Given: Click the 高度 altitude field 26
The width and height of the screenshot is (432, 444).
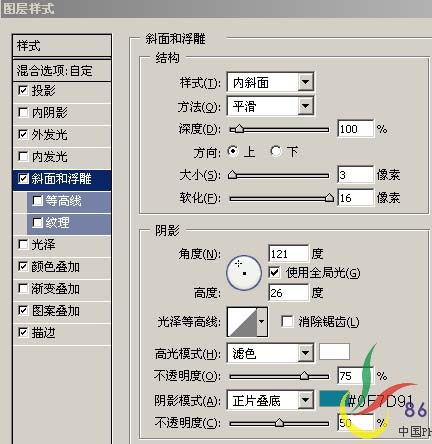Looking at the screenshot, I should (288, 293).
